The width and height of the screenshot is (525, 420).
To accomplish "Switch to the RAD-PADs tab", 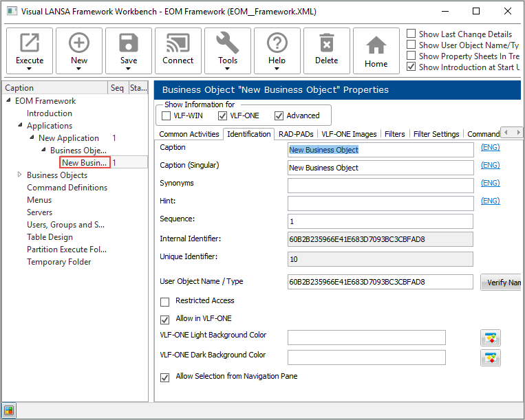I will tap(296, 134).
